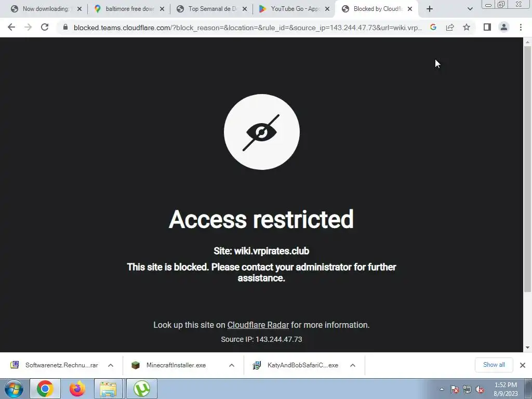Open the profile avatar menu

pyautogui.click(x=504, y=27)
